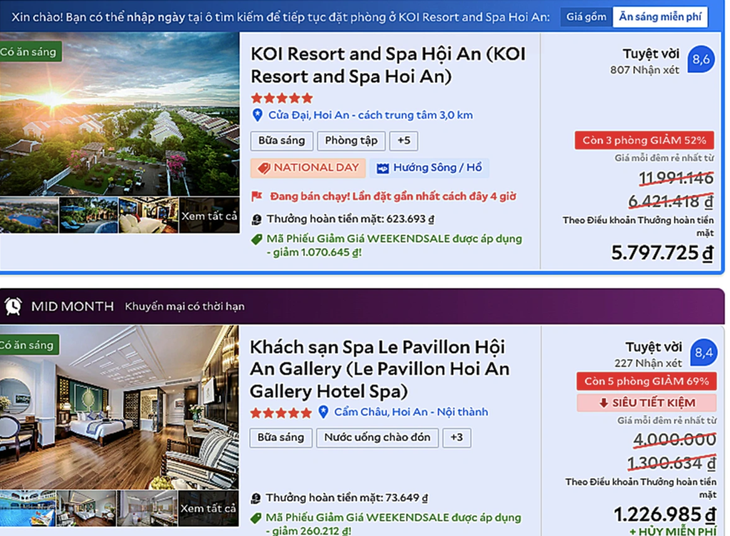730x536 pixels.
Task: Click the KOI Resort cashback coin icon
Action: point(257,219)
